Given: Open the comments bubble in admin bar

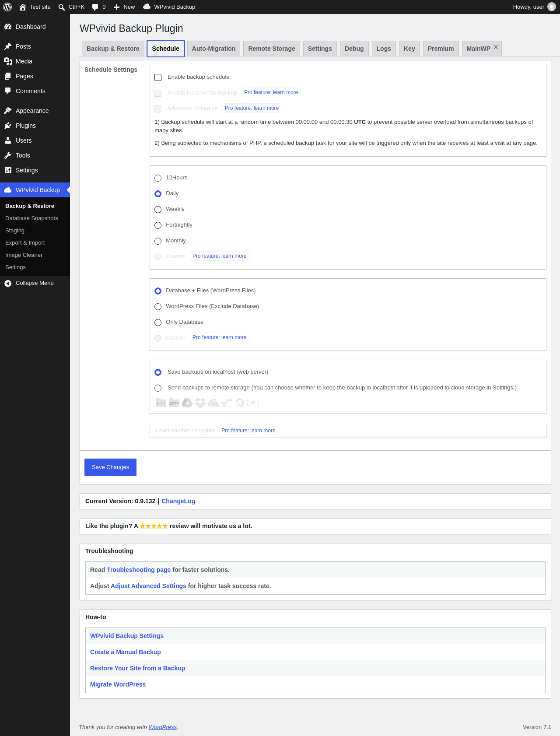Looking at the screenshot, I should coord(95,7).
